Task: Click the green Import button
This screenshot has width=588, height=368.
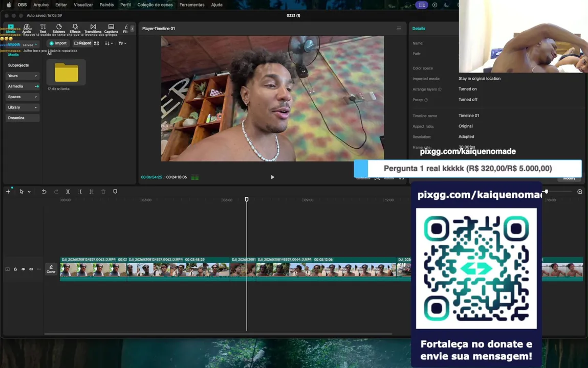Action: (x=58, y=43)
